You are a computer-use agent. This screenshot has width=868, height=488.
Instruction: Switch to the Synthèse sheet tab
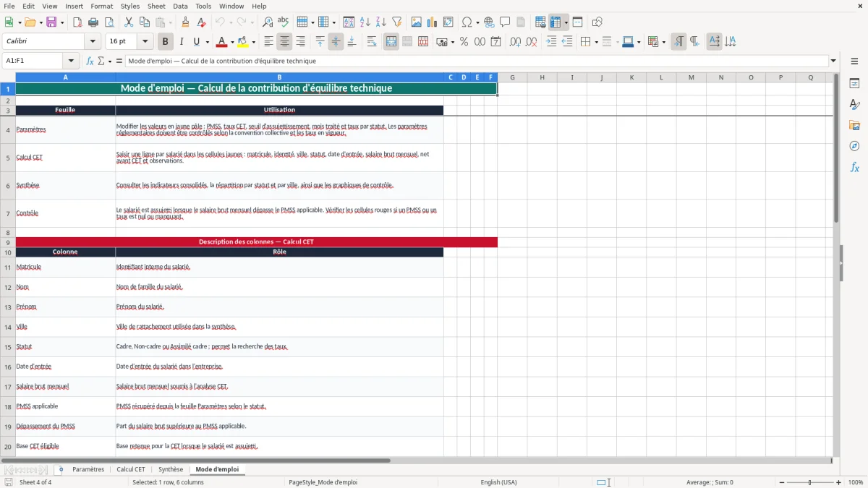171,469
